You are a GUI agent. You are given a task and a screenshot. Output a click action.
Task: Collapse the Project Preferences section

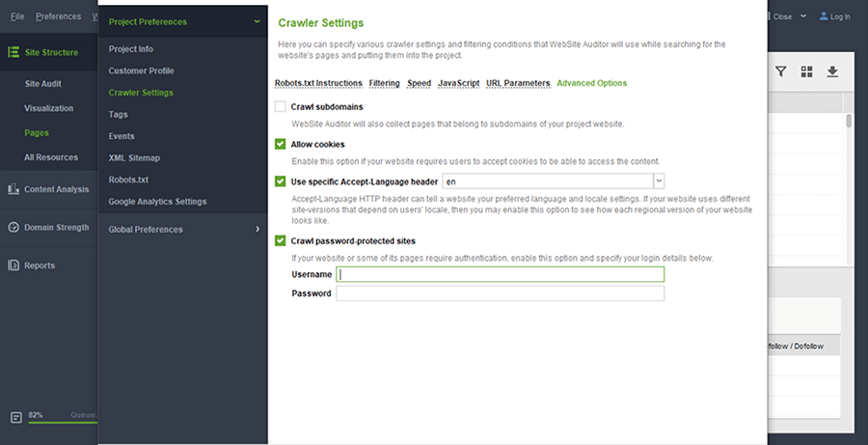coord(257,21)
